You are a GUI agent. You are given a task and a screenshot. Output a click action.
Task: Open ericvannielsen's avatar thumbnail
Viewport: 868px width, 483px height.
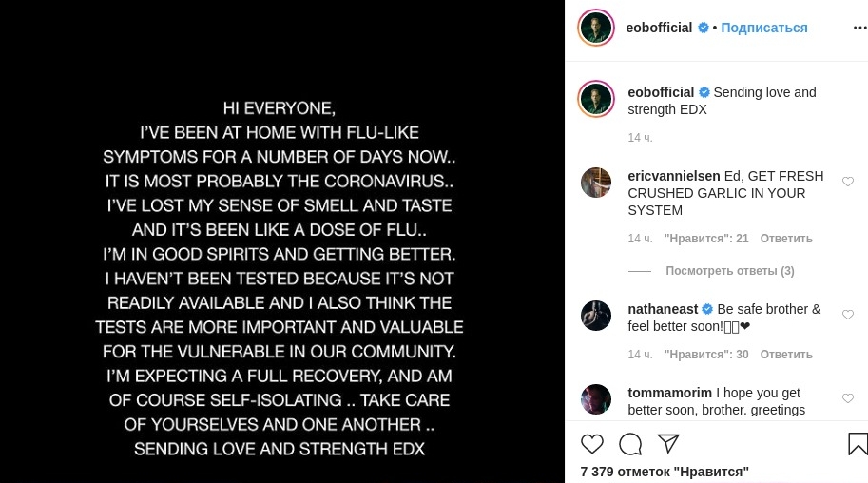(x=596, y=183)
